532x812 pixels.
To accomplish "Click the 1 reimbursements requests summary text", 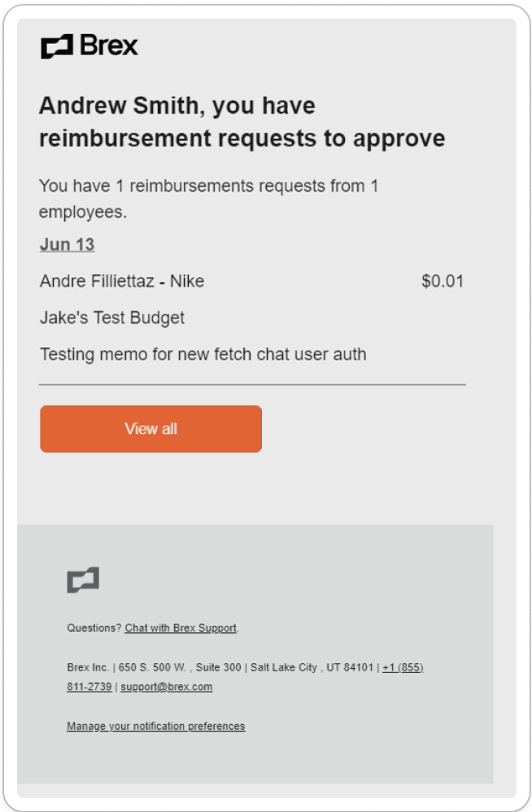I will (208, 186).
